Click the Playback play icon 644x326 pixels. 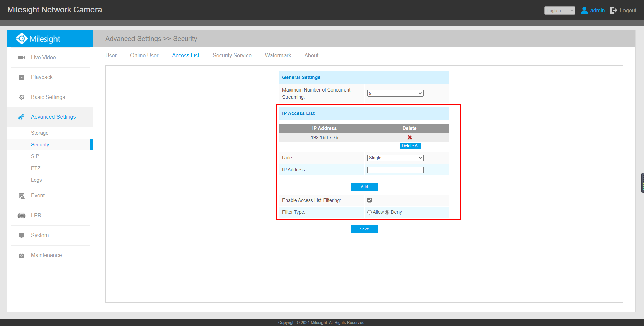pyautogui.click(x=22, y=77)
